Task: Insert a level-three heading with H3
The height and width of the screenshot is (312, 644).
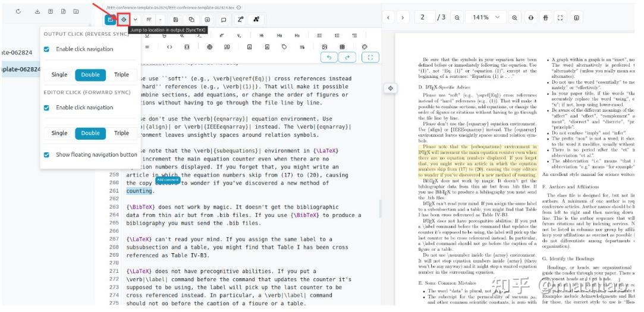Action: 297,36
